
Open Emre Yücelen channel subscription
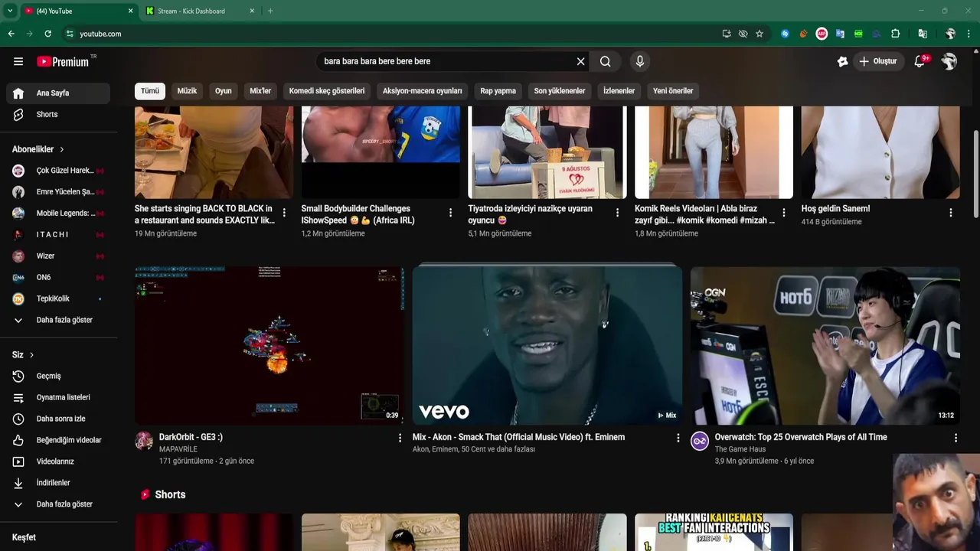click(x=58, y=192)
